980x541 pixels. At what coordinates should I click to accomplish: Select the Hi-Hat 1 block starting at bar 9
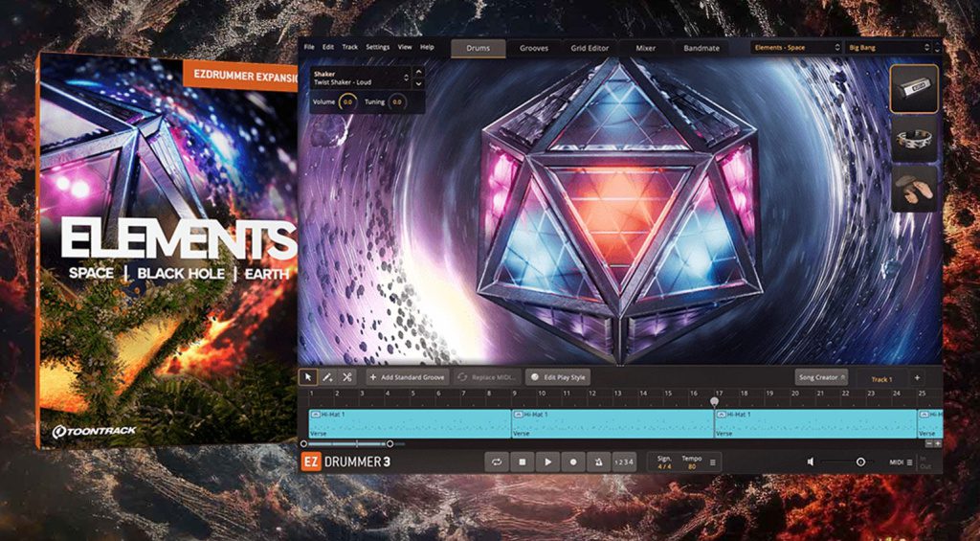[612, 423]
